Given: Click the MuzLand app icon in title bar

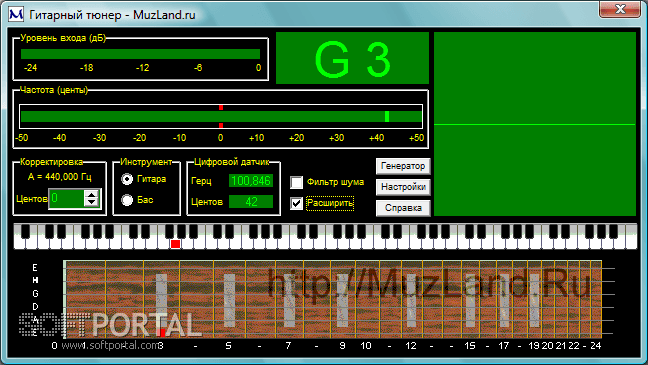Looking at the screenshot, I should click(x=16, y=14).
